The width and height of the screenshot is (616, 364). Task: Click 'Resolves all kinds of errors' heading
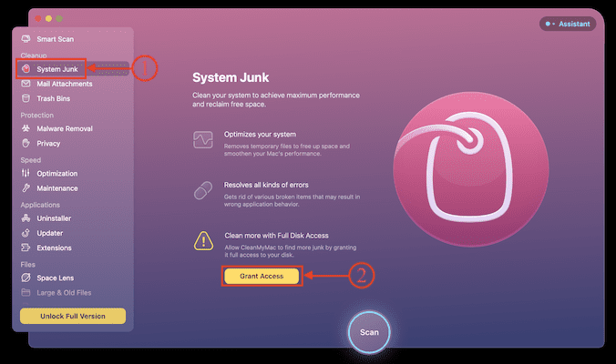[x=266, y=185]
